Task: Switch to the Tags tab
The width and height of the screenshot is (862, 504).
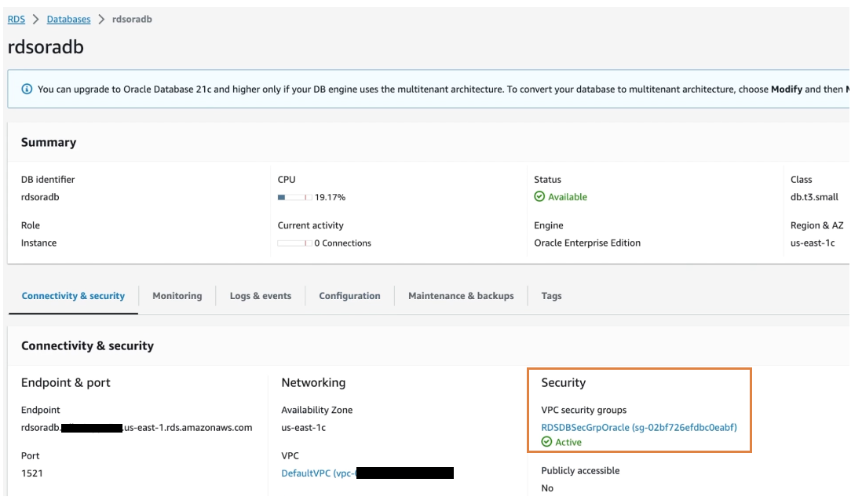Action: click(551, 296)
